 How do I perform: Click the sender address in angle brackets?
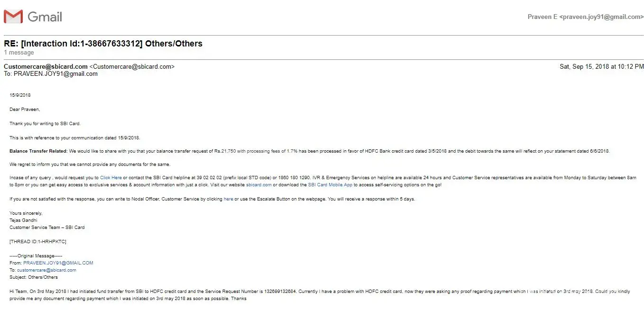(132, 67)
